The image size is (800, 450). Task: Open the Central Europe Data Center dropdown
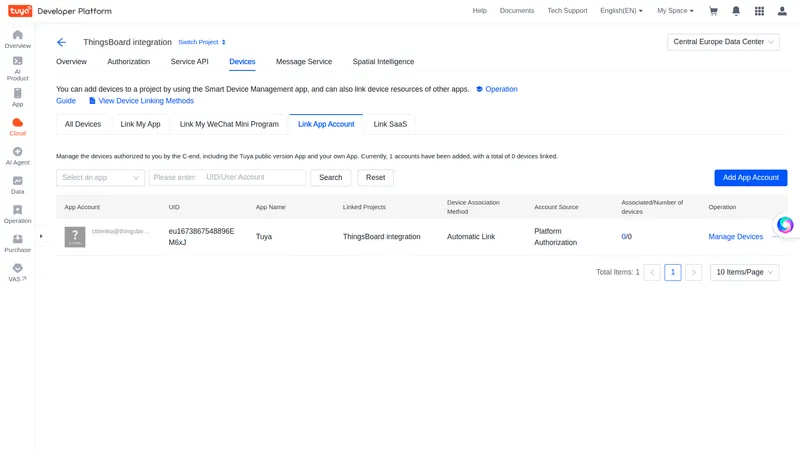click(x=723, y=42)
